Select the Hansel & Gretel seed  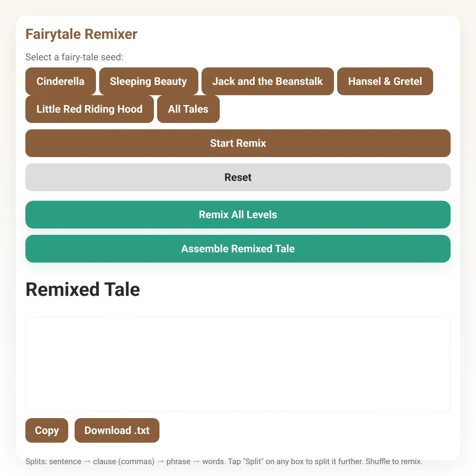385,81
